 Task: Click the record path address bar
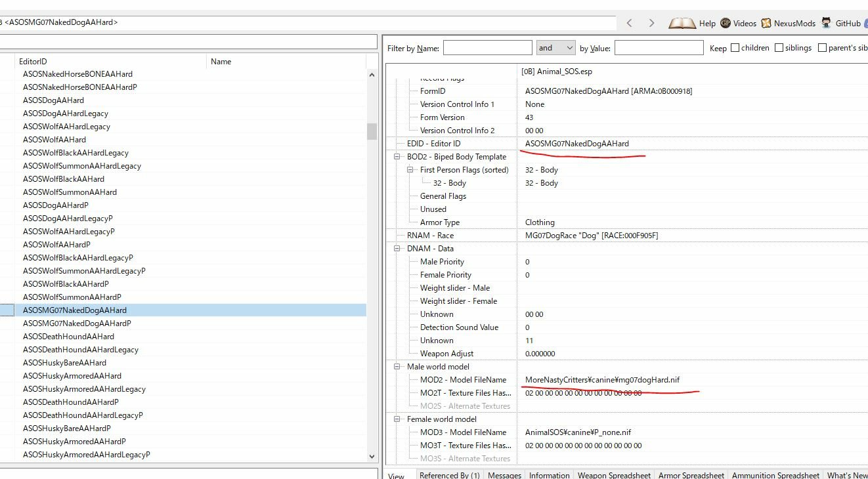coord(307,22)
